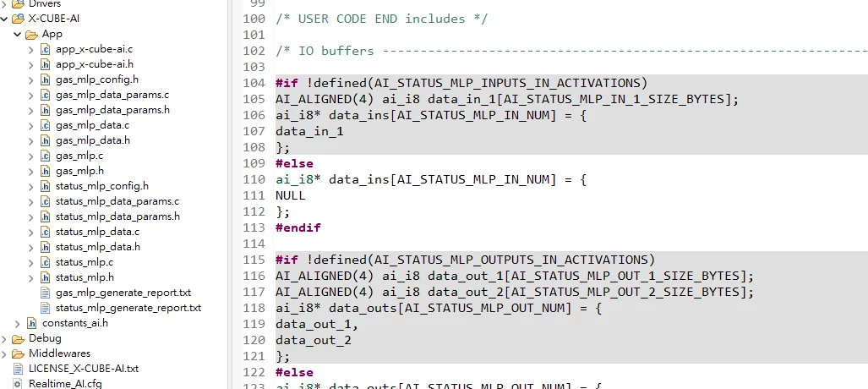Expand gas_mlp_config.h node arrow
Image resolution: width=868 pixels, height=389 pixels.
click(31, 79)
